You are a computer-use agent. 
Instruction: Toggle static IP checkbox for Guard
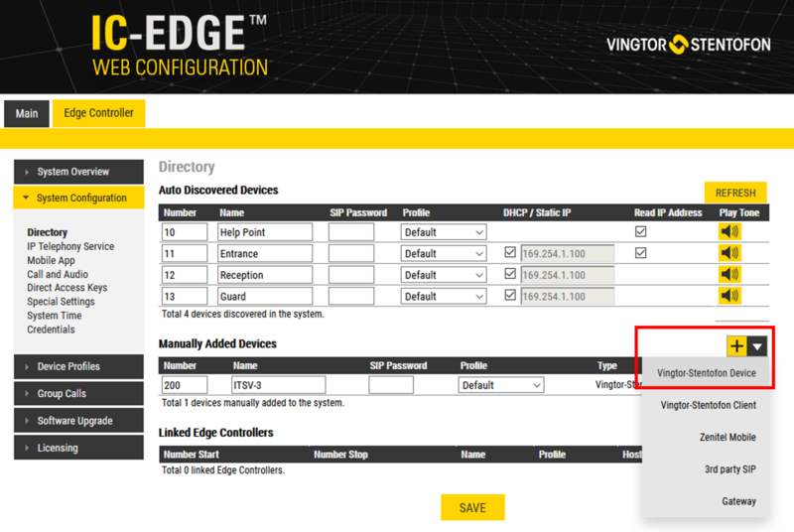pyautogui.click(x=510, y=295)
